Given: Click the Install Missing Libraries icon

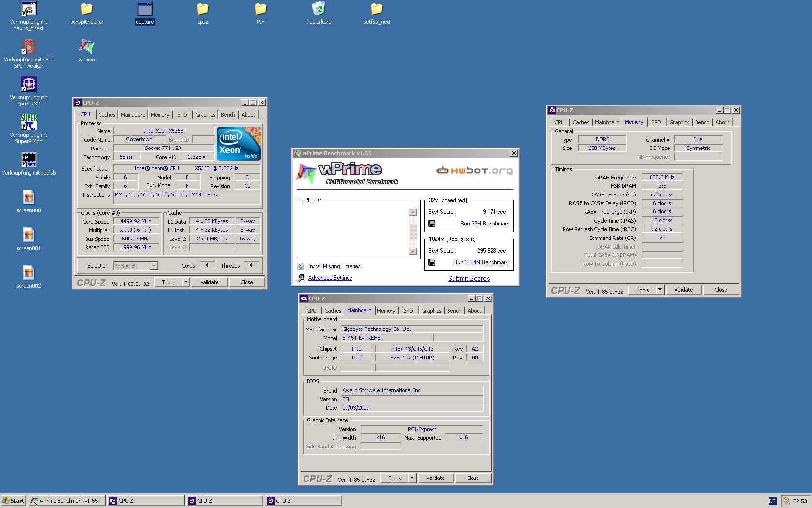Looking at the screenshot, I should (301, 266).
